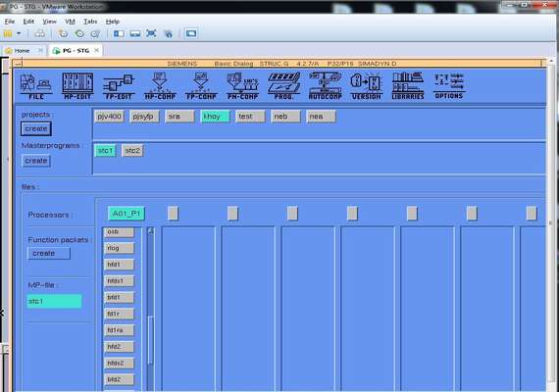Image resolution: width=559 pixels, height=392 pixels.
Task: Click the Unity mode icon
Action: [x=168, y=34]
